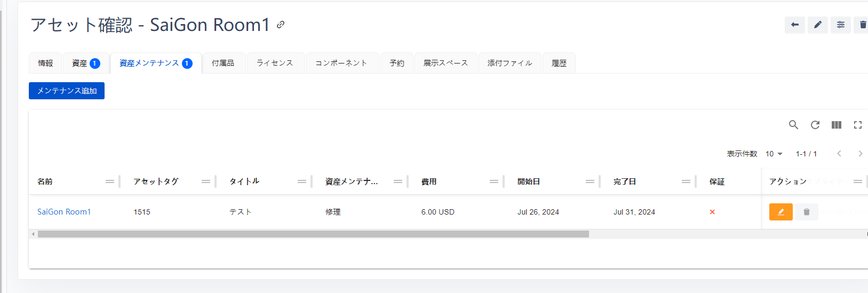Click the pencil edit icon in header
The image size is (868, 293).
[817, 25]
